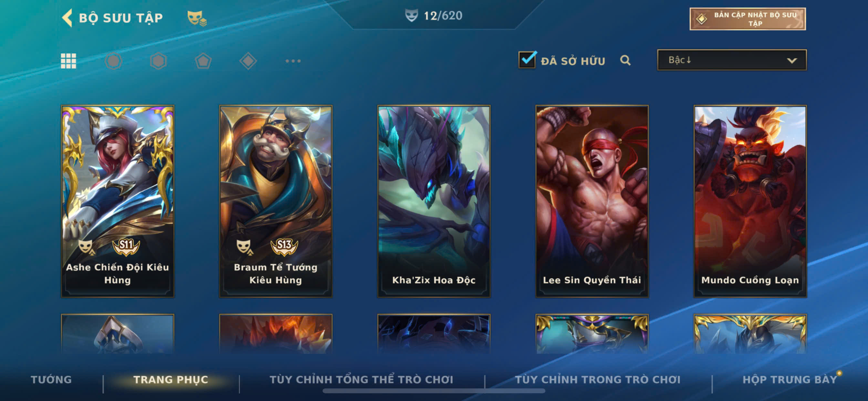
Task: Tap the S11 badge on Ashe card
Action: pos(126,246)
